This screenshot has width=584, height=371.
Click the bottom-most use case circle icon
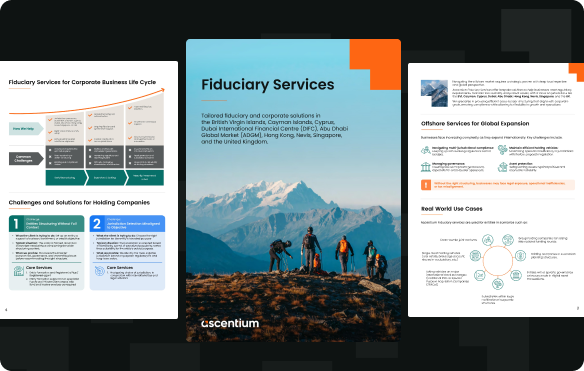click(x=498, y=284)
